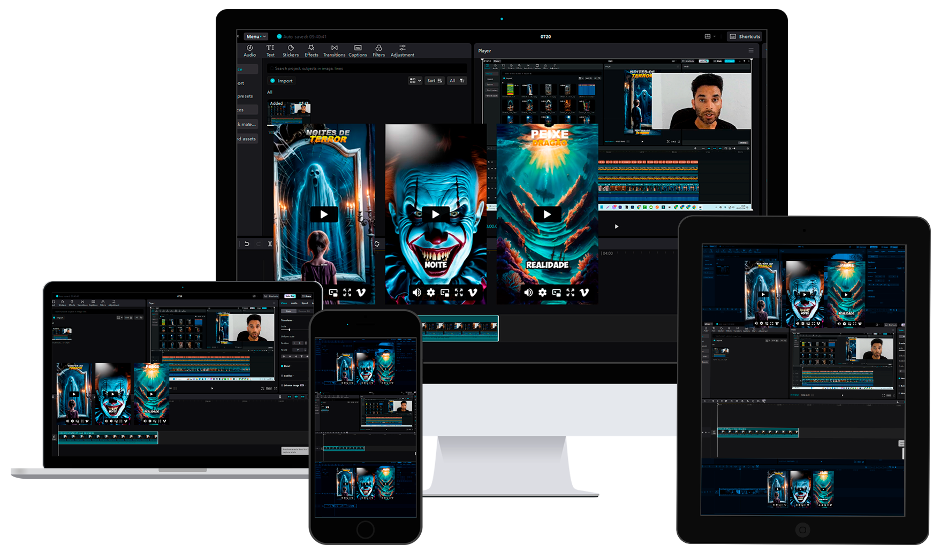
Task: Open the Effects panel on the desktop monitor
Action: [311, 51]
